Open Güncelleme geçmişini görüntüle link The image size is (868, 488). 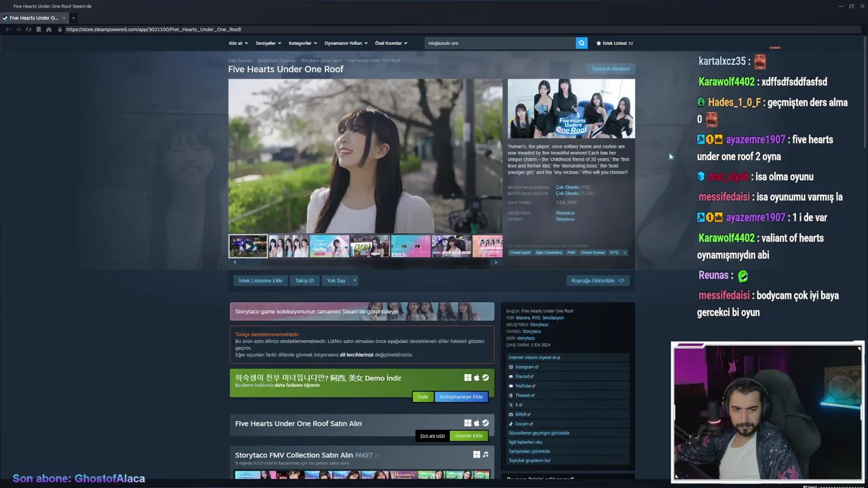coord(539,432)
